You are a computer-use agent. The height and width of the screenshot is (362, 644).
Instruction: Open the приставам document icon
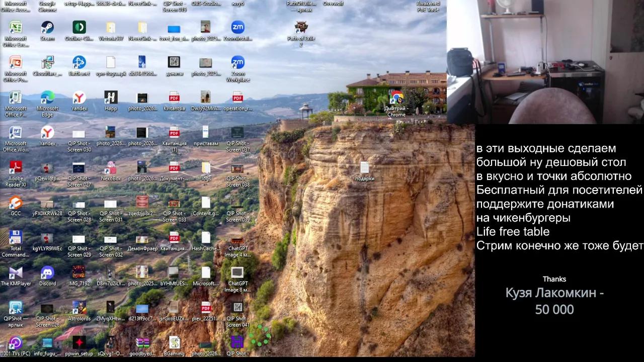[x=206, y=136]
